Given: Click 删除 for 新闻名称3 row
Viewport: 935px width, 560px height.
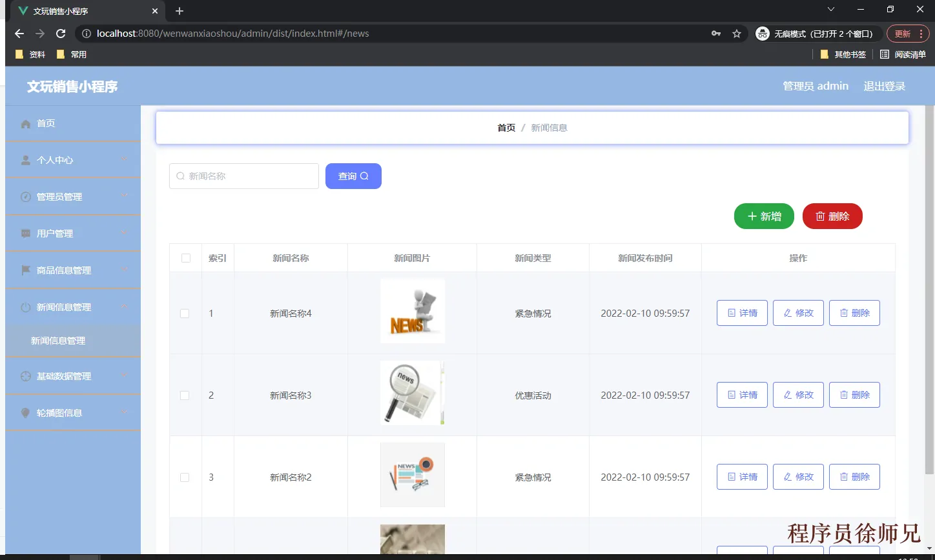Looking at the screenshot, I should coord(854,395).
